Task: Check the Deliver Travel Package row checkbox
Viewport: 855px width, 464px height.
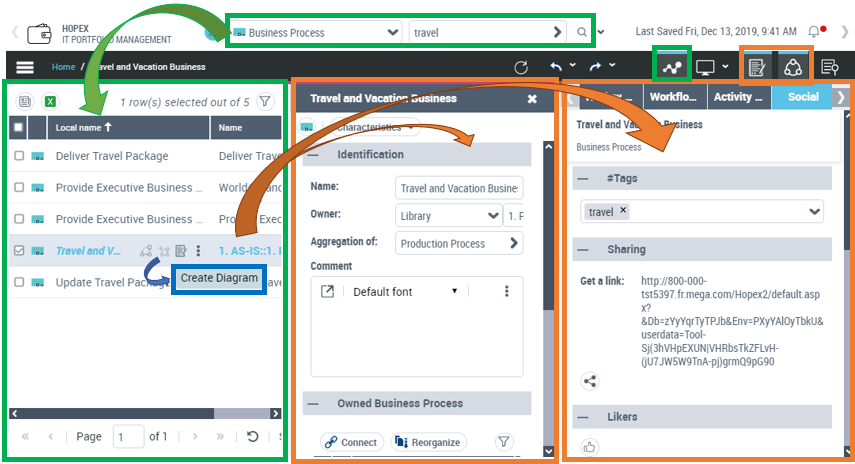Action: click(19, 156)
